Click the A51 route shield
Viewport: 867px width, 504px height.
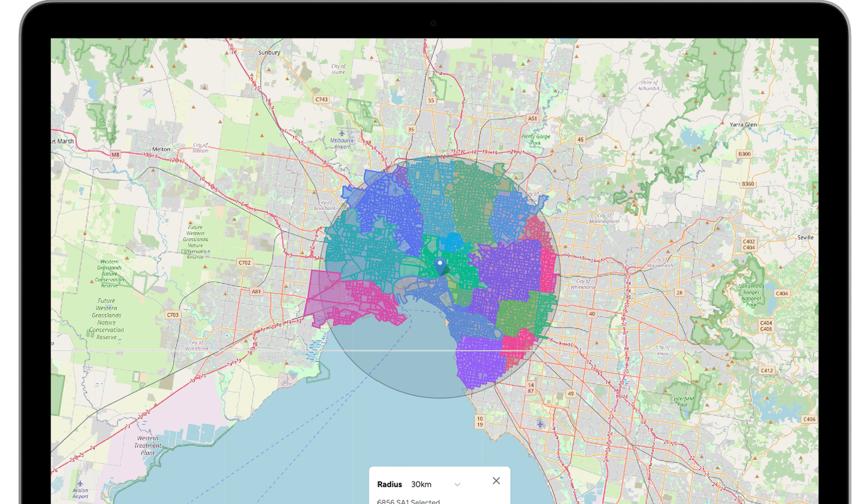[x=532, y=118]
